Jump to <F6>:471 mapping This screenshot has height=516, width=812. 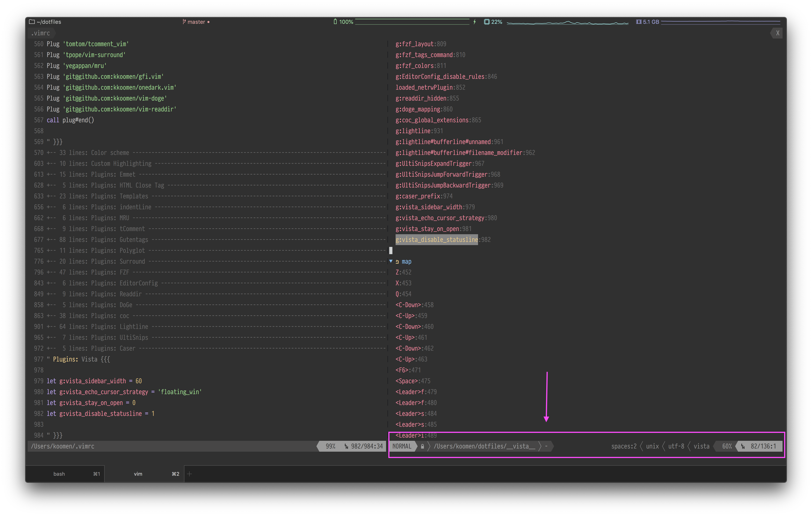pyautogui.click(x=408, y=370)
